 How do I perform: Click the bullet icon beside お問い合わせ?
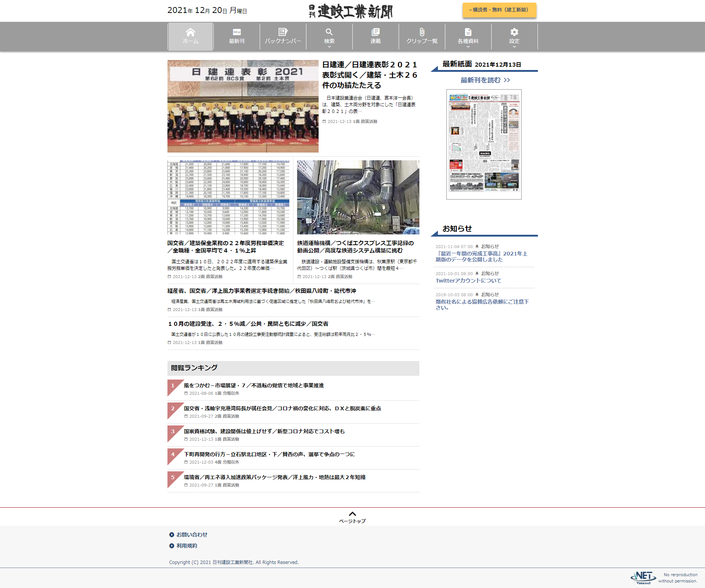pos(172,535)
